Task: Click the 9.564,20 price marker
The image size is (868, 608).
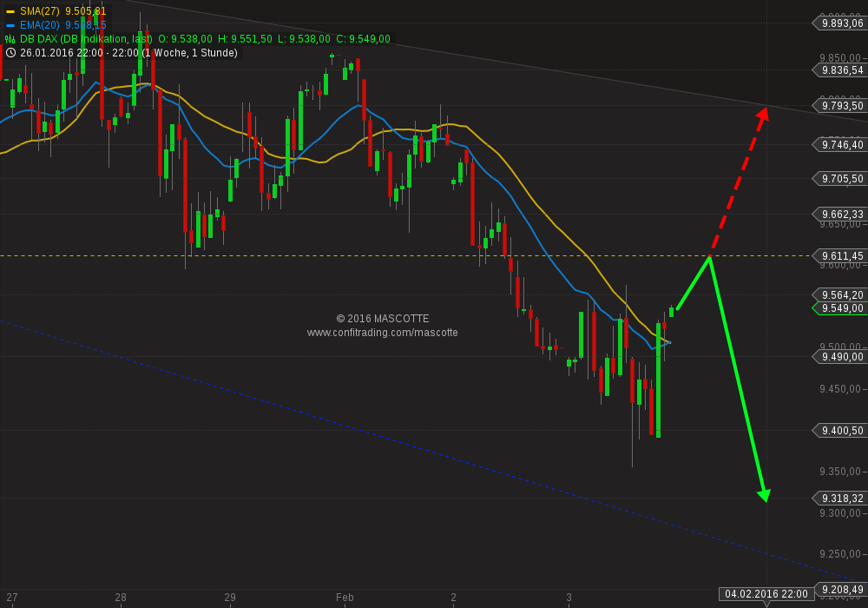Action: pos(841,295)
